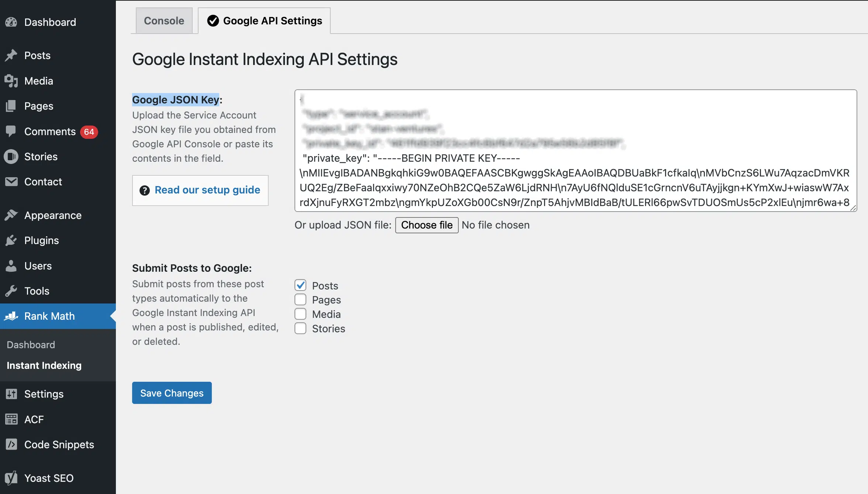Enable the Pages post type checkbox
The height and width of the screenshot is (494, 868).
(x=300, y=299)
